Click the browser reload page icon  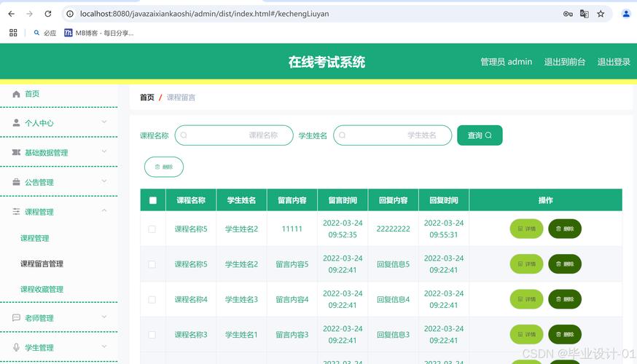[x=48, y=14]
